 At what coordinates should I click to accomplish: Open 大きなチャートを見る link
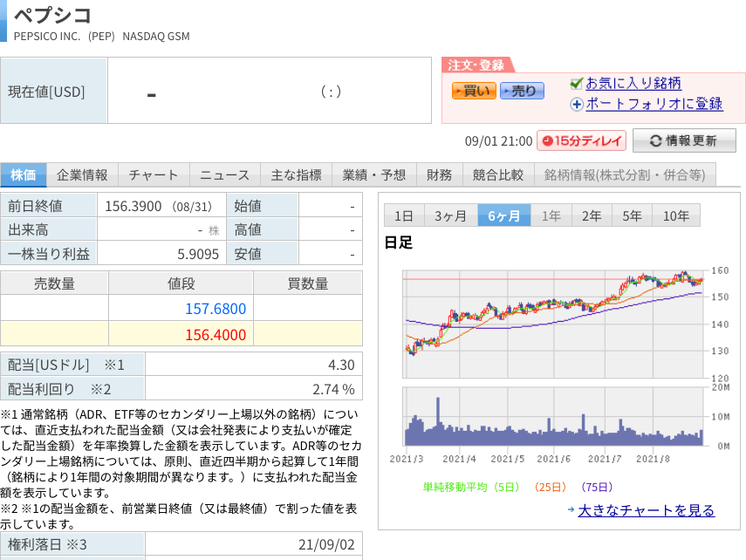(x=646, y=510)
